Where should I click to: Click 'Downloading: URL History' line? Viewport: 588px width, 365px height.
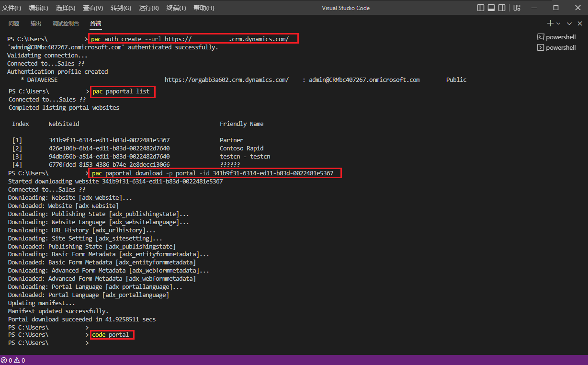(x=82, y=230)
